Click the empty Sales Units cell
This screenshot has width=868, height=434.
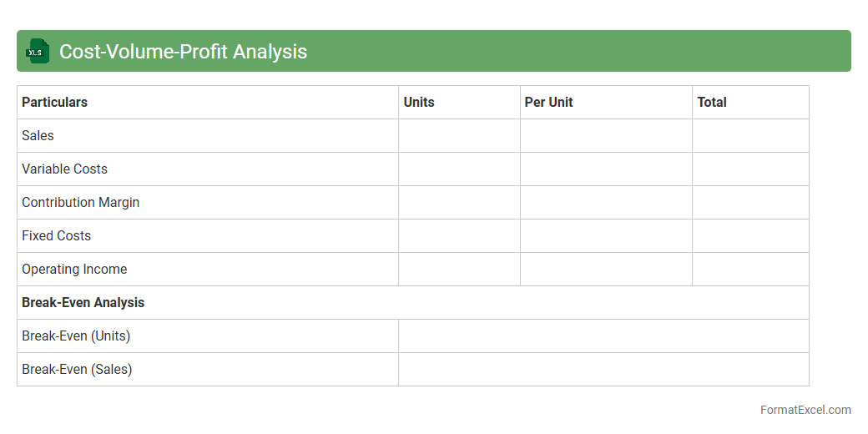(459, 135)
